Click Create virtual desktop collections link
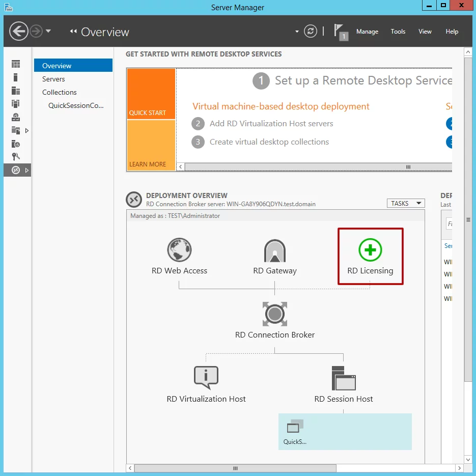This screenshot has height=476, width=476. tap(269, 142)
